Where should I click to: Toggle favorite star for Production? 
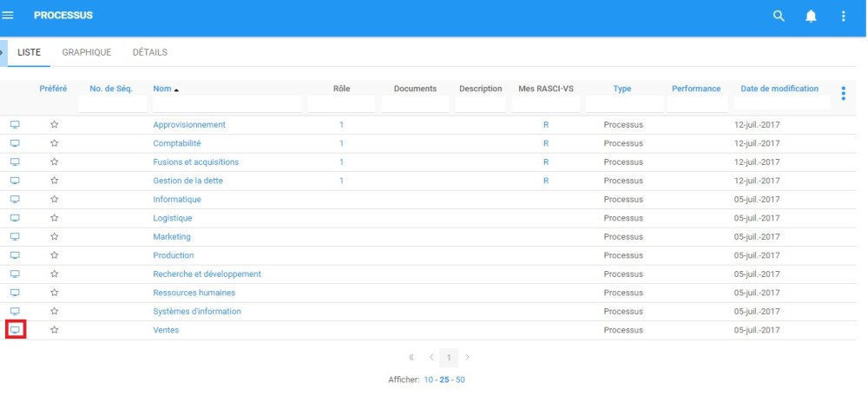(x=54, y=255)
